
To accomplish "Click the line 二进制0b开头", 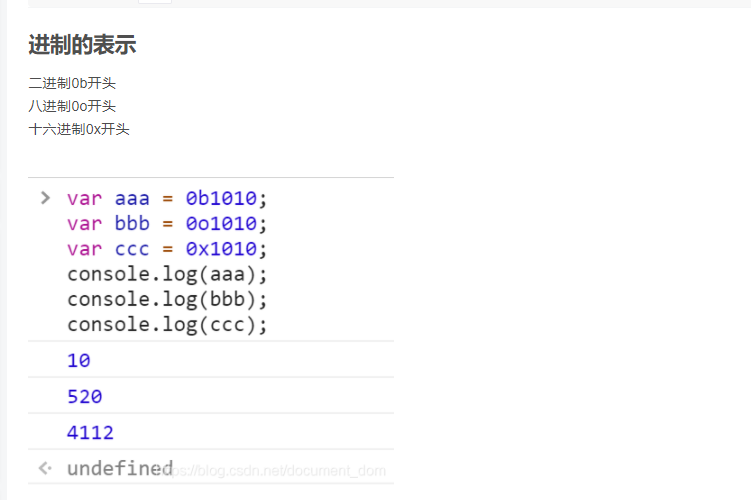I will (72, 83).
